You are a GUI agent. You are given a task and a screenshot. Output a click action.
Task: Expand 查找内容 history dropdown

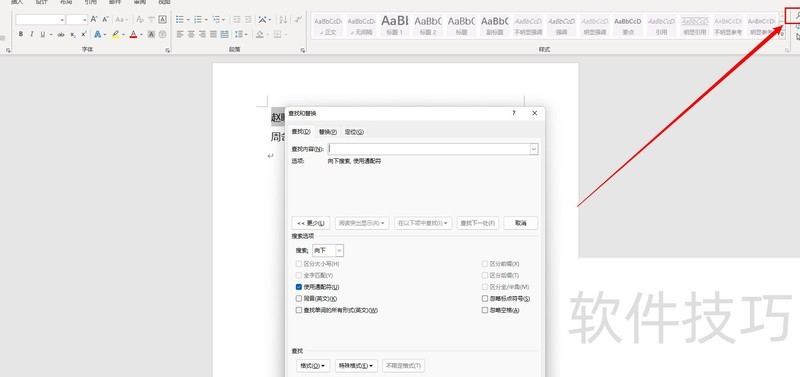click(534, 149)
